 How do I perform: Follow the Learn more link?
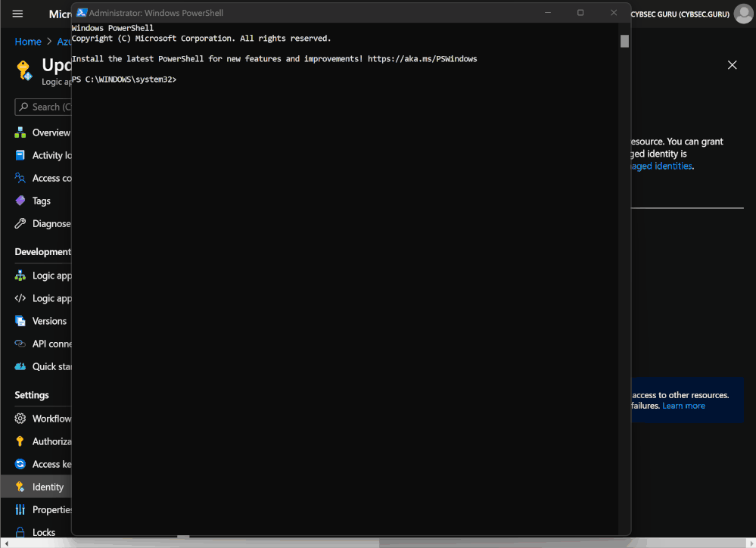point(683,406)
